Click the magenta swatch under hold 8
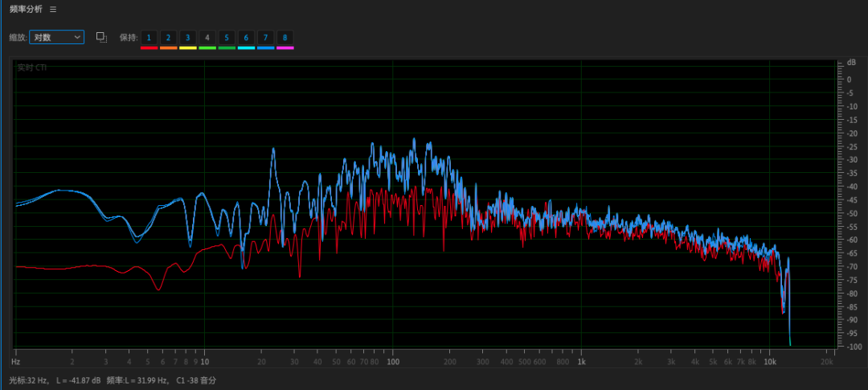Screen dimensions: 868x390 pyautogui.click(x=285, y=48)
